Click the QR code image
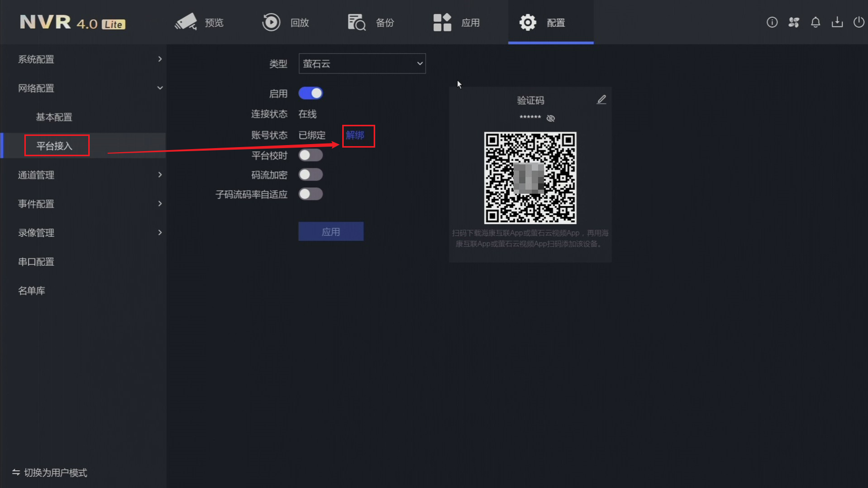Image resolution: width=868 pixels, height=488 pixels. (530, 178)
